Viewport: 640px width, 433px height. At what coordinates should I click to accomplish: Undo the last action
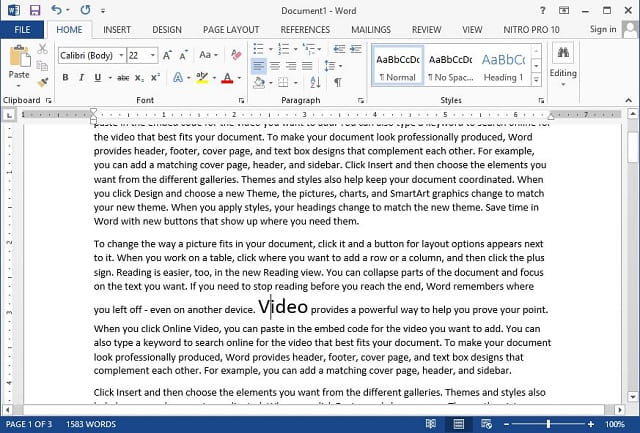tap(57, 10)
